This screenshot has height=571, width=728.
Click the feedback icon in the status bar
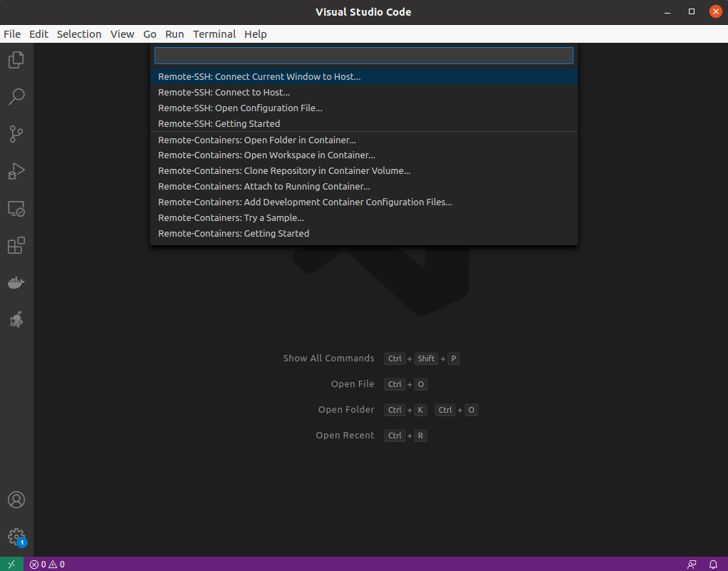pos(692,565)
